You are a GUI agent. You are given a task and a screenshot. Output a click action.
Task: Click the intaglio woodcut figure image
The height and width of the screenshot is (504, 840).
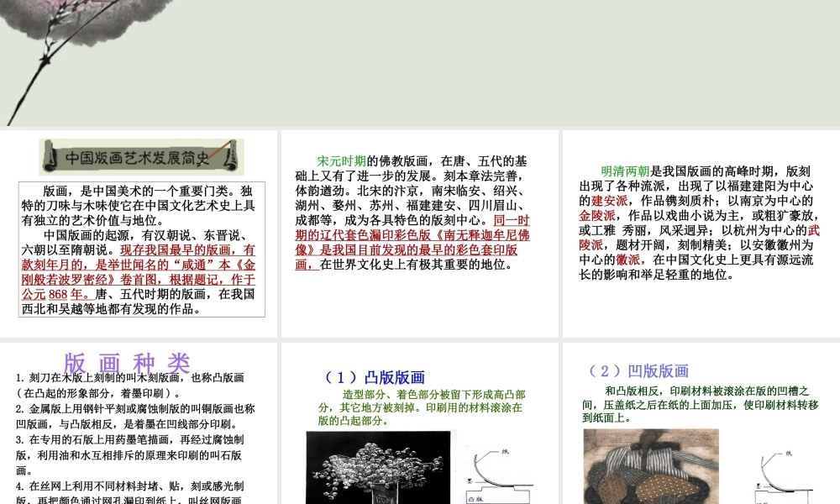(x=651, y=466)
